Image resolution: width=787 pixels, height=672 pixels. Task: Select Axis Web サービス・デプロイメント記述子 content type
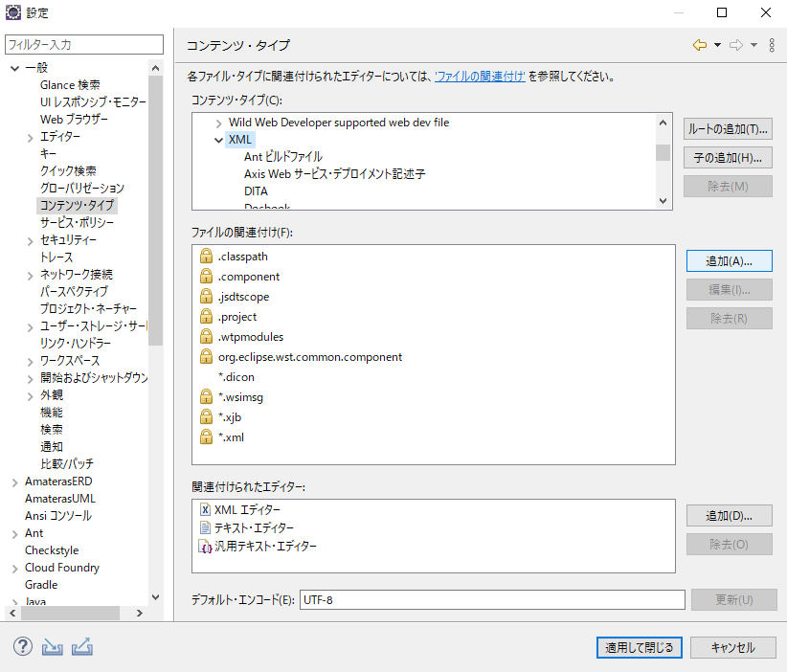tap(335, 174)
